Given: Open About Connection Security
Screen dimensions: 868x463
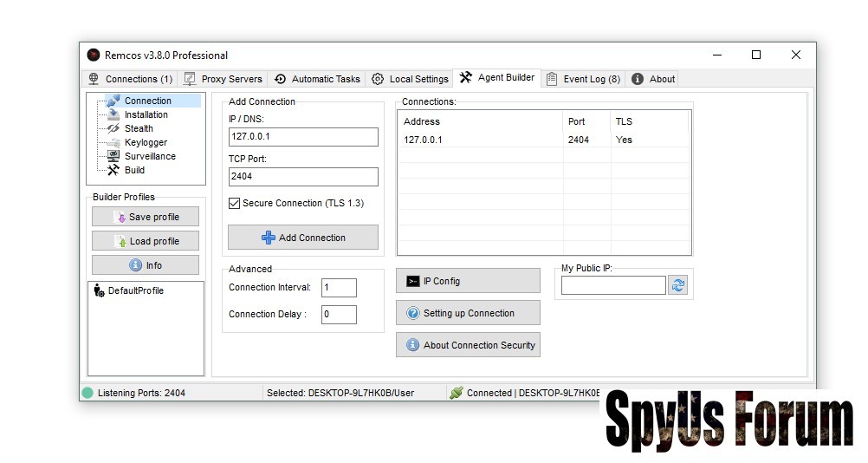Looking at the screenshot, I should click(468, 345).
